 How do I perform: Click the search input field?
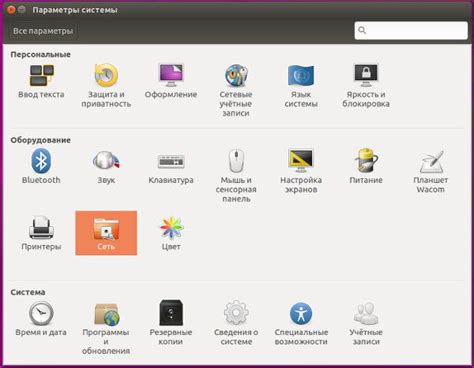411,31
